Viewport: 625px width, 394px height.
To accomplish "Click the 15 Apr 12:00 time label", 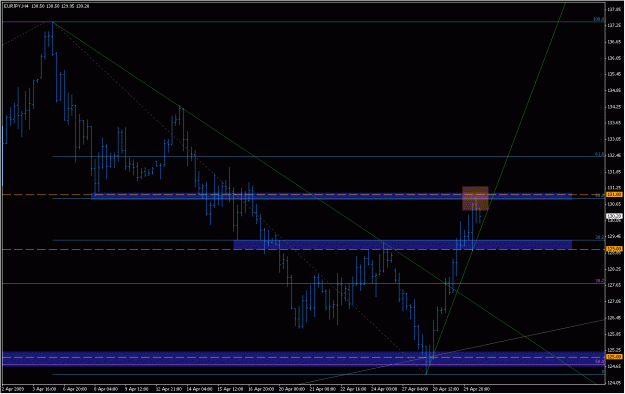I will pyautogui.click(x=230, y=389).
